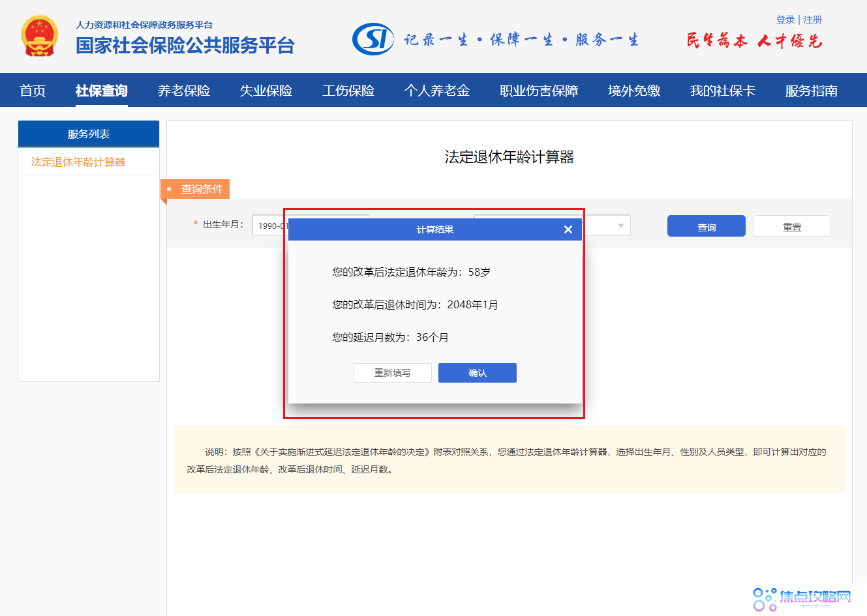Navigate to 职业伤害保障 page
Viewport: 867px width, 616px height.
(x=539, y=91)
